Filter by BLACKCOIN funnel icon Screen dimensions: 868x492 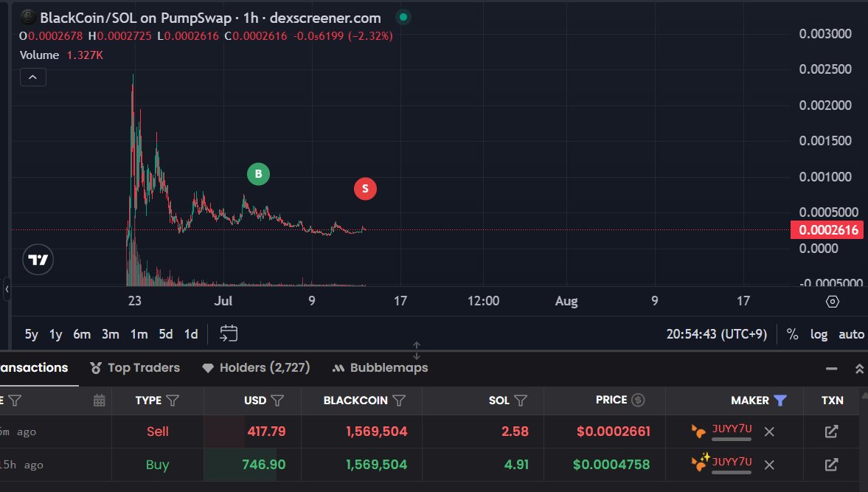tap(398, 400)
